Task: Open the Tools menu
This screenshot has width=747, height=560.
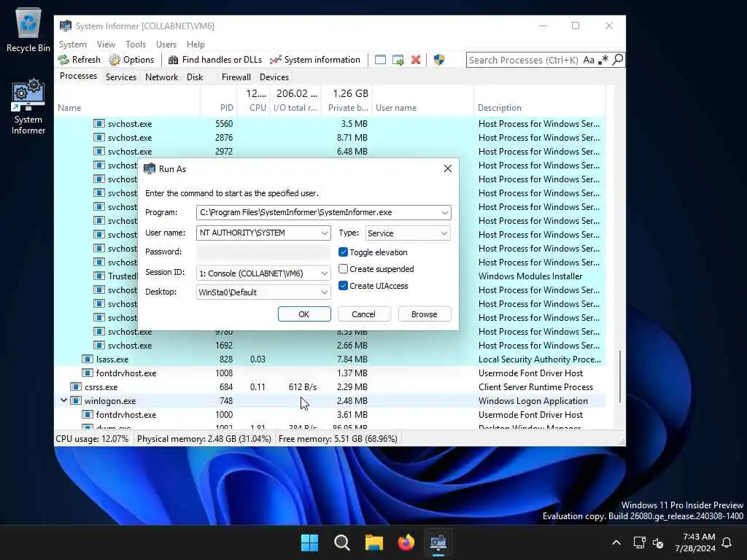Action: pos(136,44)
